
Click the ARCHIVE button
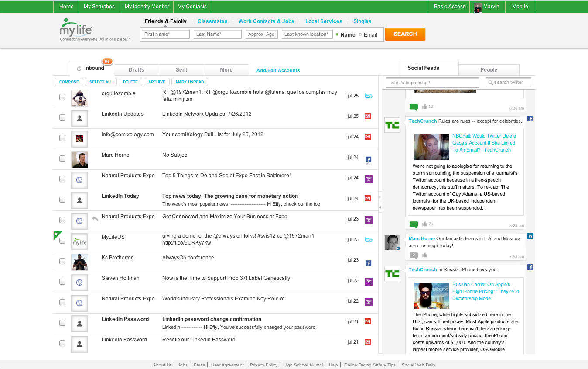coord(157,82)
